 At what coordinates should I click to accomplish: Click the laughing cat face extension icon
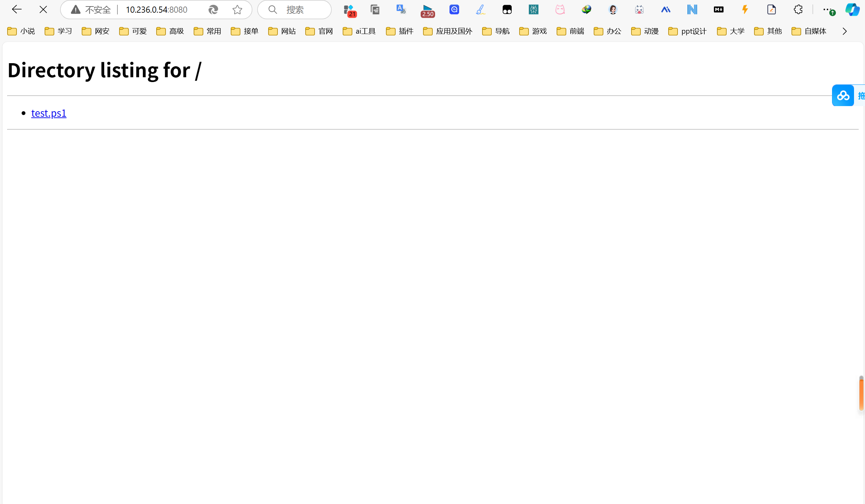pos(639,10)
